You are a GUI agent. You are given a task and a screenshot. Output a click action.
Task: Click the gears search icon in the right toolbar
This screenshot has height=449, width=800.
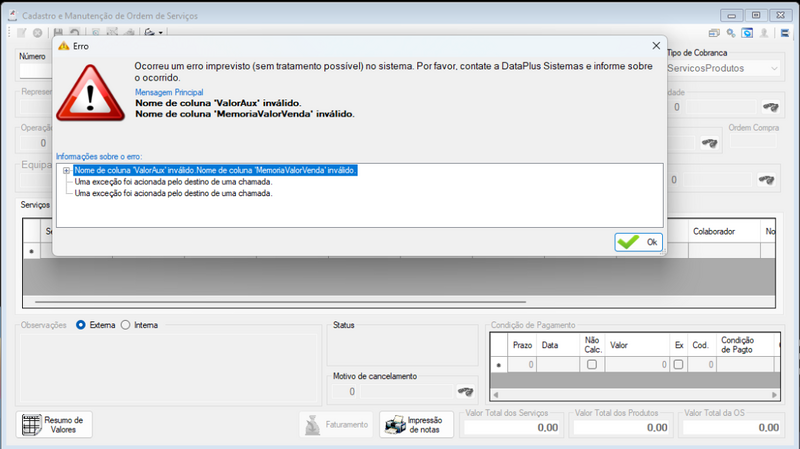731,33
